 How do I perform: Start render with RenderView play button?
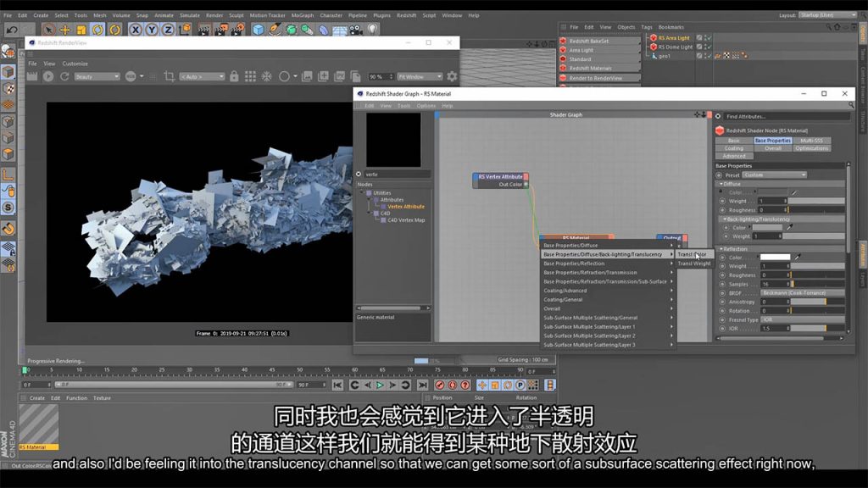tap(48, 76)
